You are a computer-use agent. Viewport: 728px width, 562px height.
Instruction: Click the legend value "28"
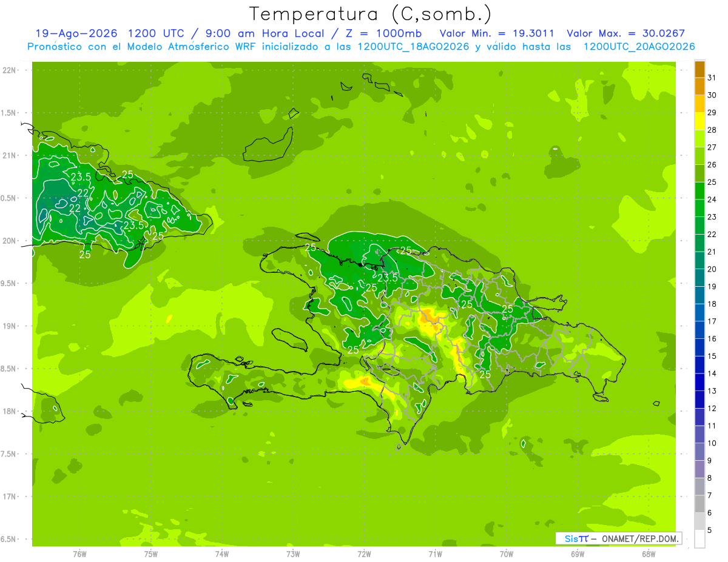[x=712, y=130]
